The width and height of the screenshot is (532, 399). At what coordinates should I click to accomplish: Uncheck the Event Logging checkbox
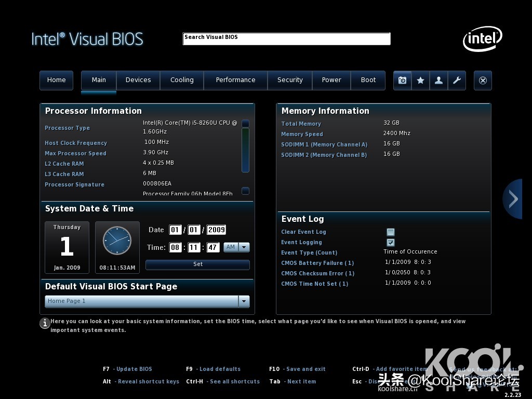391,243
